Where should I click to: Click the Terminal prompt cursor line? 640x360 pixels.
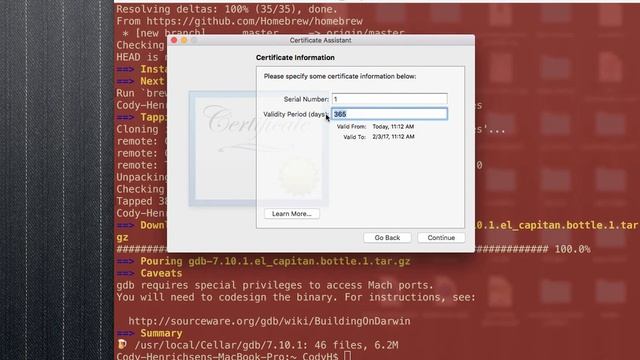(x=233, y=356)
